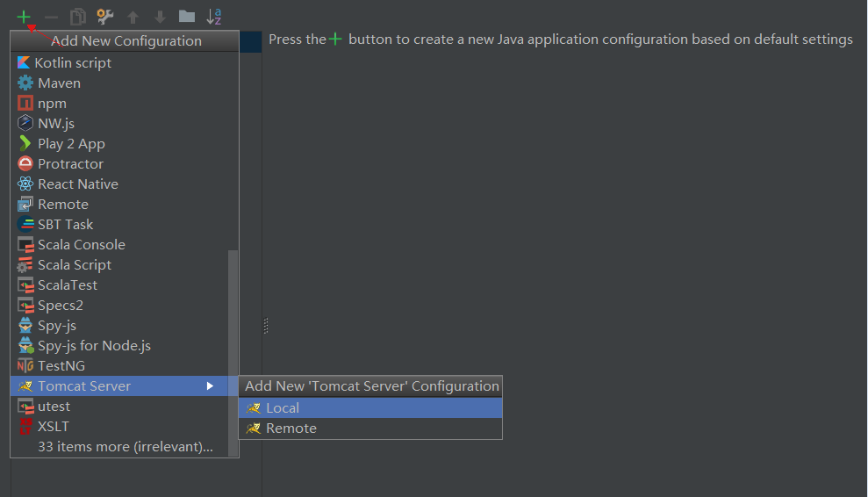Image resolution: width=868 pixels, height=497 pixels.
Task: Choose the Maven entry
Action: [119, 83]
